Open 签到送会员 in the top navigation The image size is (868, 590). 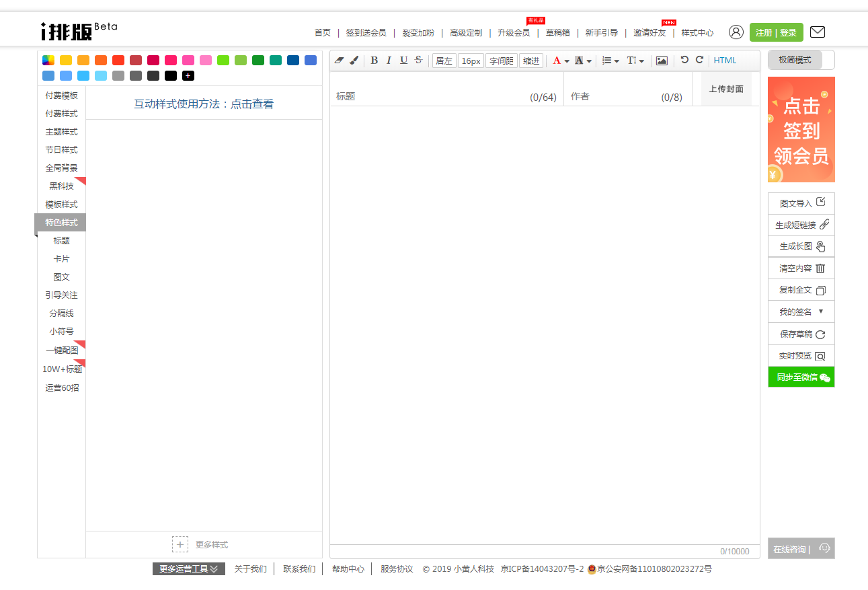(366, 32)
